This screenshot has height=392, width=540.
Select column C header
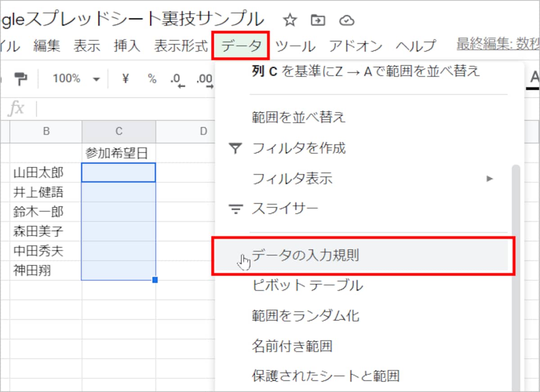point(119,131)
